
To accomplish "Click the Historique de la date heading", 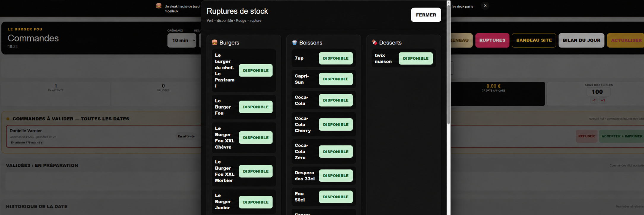I will point(37,206).
